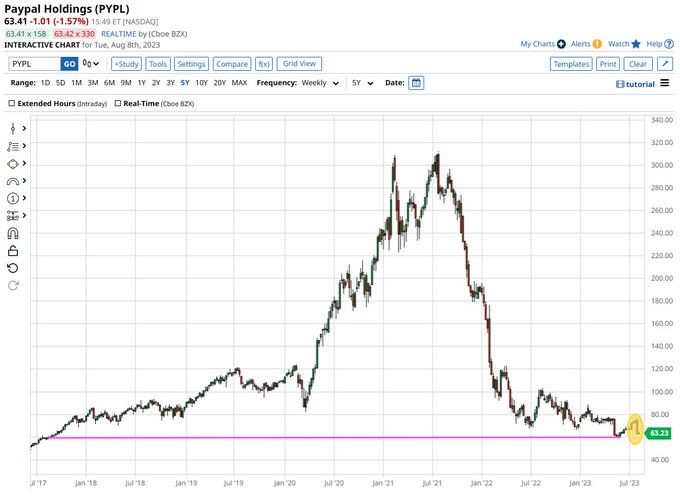
Task: Click the Clear button
Action: coord(638,64)
